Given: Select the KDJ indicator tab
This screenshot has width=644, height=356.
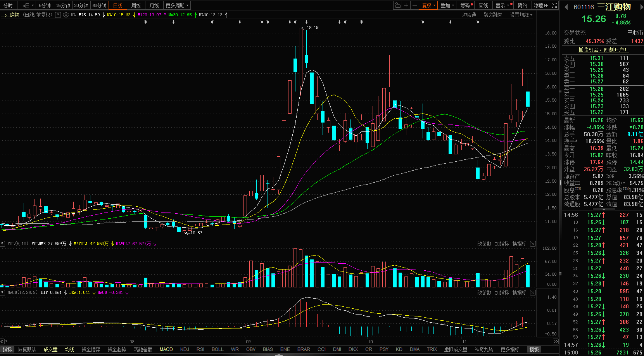Looking at the screenshot, I should [x=185, y=349].
